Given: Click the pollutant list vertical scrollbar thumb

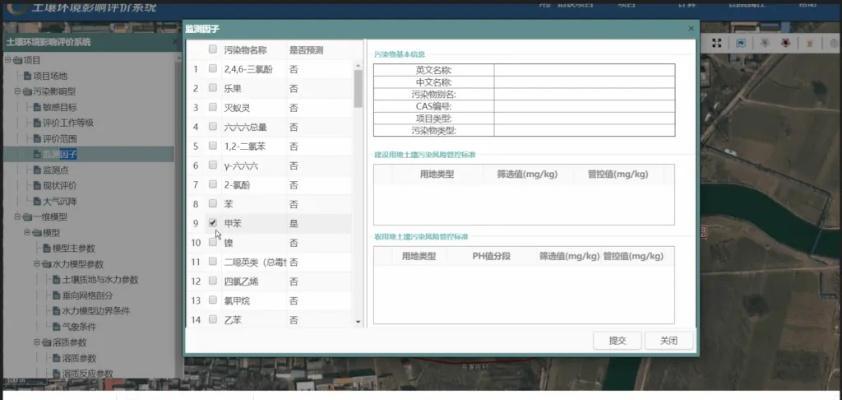Looking at the screenshot, I should point(359,89).
